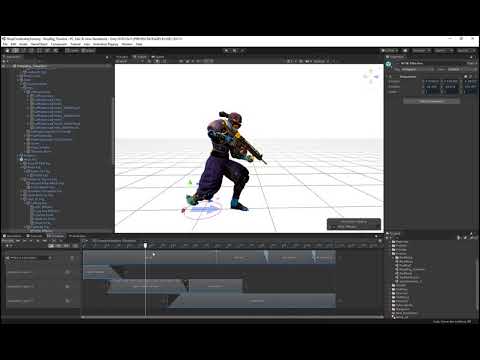Select the bottom override track clip

(252, 301)
